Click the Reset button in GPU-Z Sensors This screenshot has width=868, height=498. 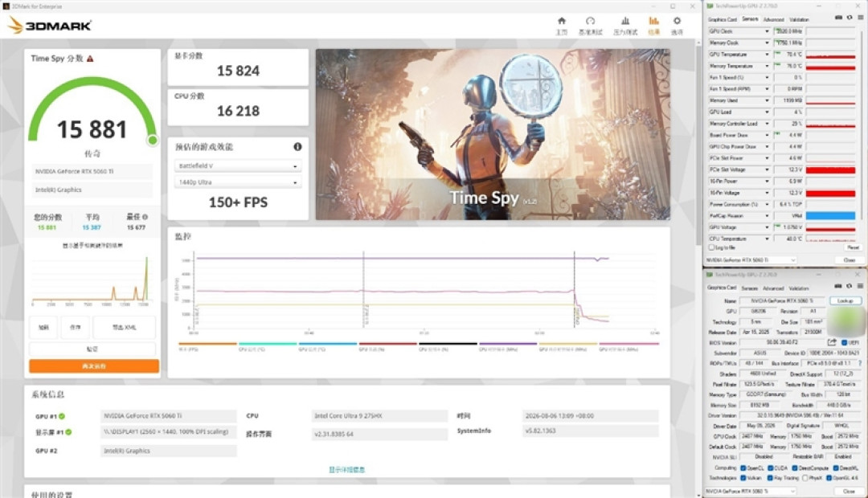[853, 247]
